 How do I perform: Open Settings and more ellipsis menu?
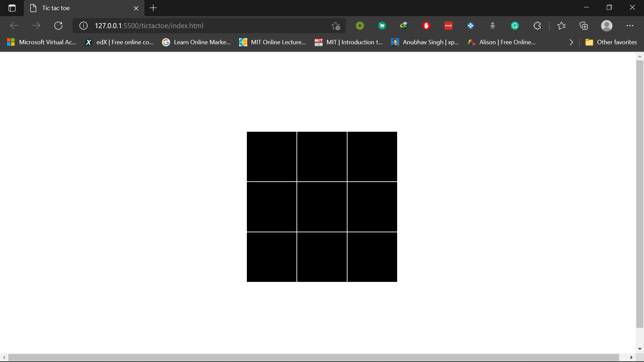630,26
